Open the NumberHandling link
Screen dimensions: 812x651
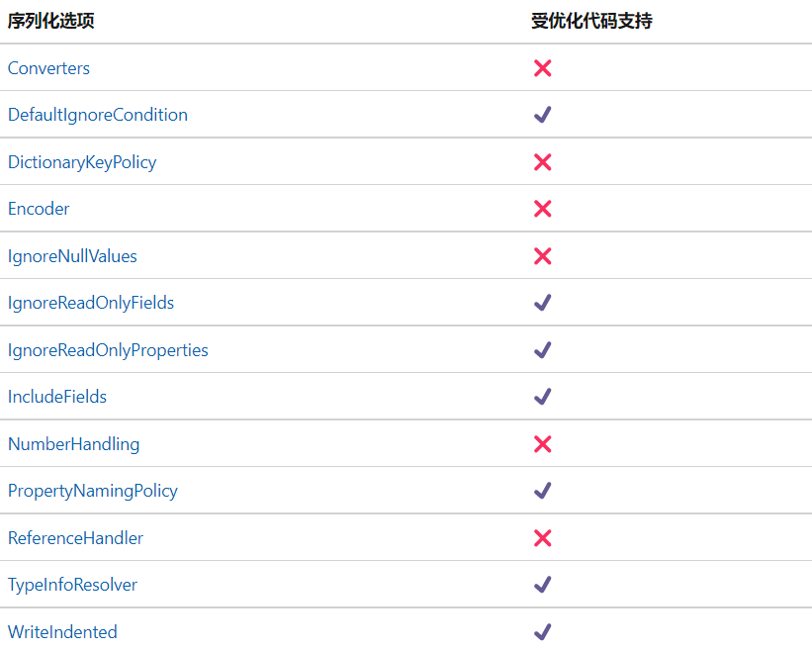click(x=73, y=444)
